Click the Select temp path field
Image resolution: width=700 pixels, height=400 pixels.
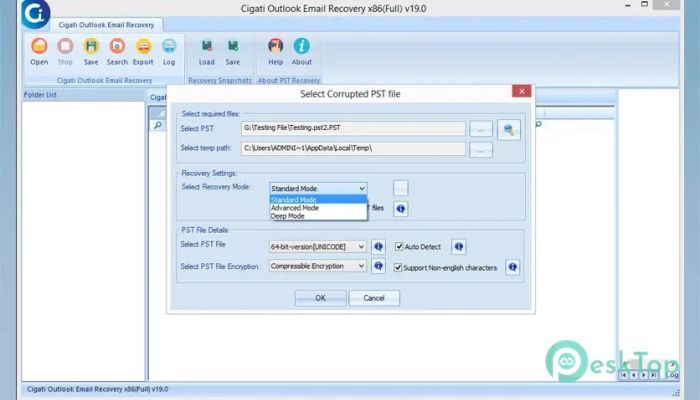353,148
